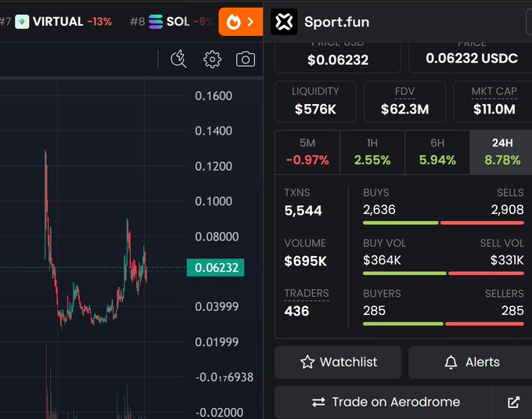Click the FDV $62.3M box
The width and height of the screenshot is (532, 419).
pos(404,102)
